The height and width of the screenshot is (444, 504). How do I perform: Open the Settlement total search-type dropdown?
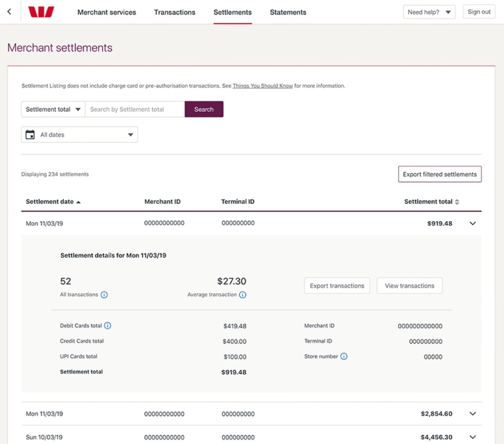coord(53,110)
